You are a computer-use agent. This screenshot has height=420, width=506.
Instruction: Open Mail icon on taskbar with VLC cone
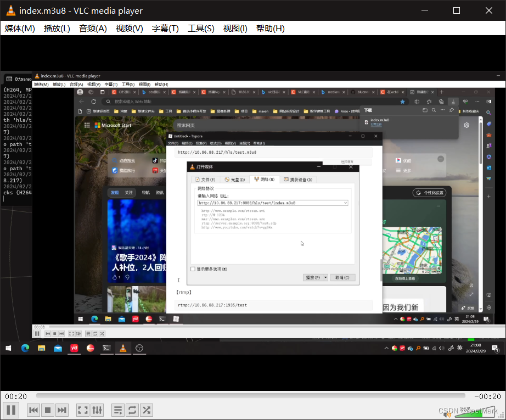point(58,348)
